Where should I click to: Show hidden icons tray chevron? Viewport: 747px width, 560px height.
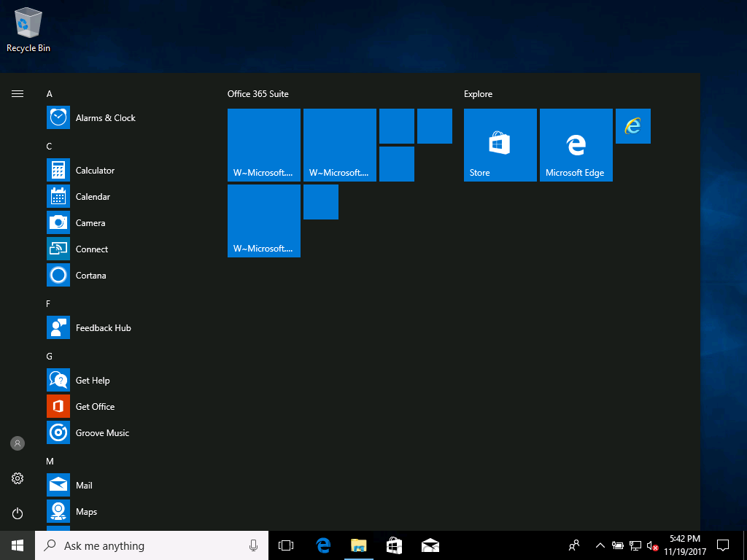pos(600,545)
